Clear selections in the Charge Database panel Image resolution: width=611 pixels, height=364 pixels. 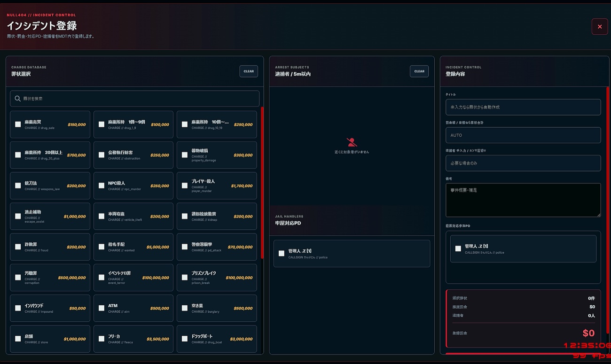click(x=249, y=71)
